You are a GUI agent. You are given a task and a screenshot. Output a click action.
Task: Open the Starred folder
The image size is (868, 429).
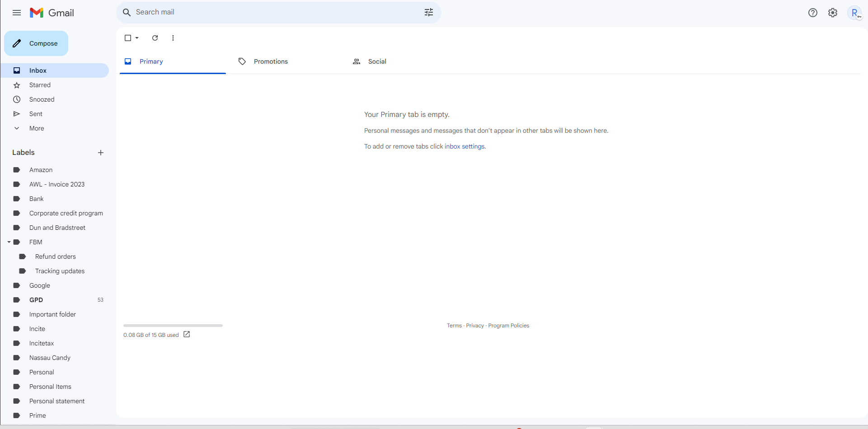[55, 85]
